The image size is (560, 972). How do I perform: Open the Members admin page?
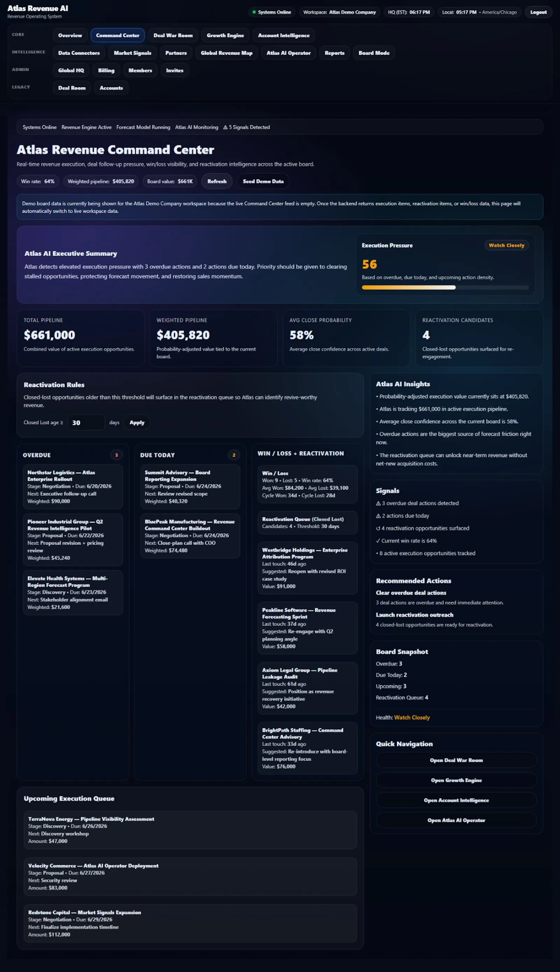(140, 70)
